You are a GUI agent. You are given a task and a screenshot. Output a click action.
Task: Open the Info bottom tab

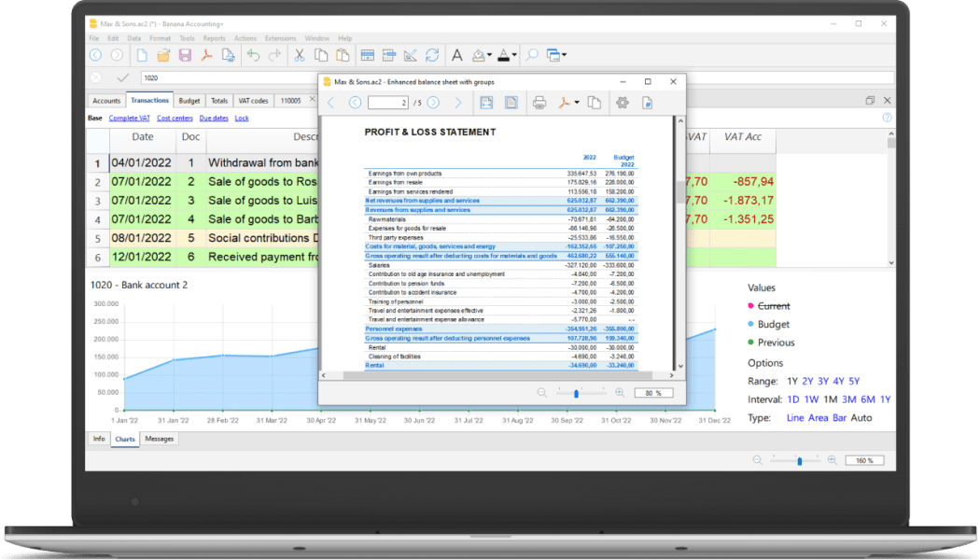point(99,439)
